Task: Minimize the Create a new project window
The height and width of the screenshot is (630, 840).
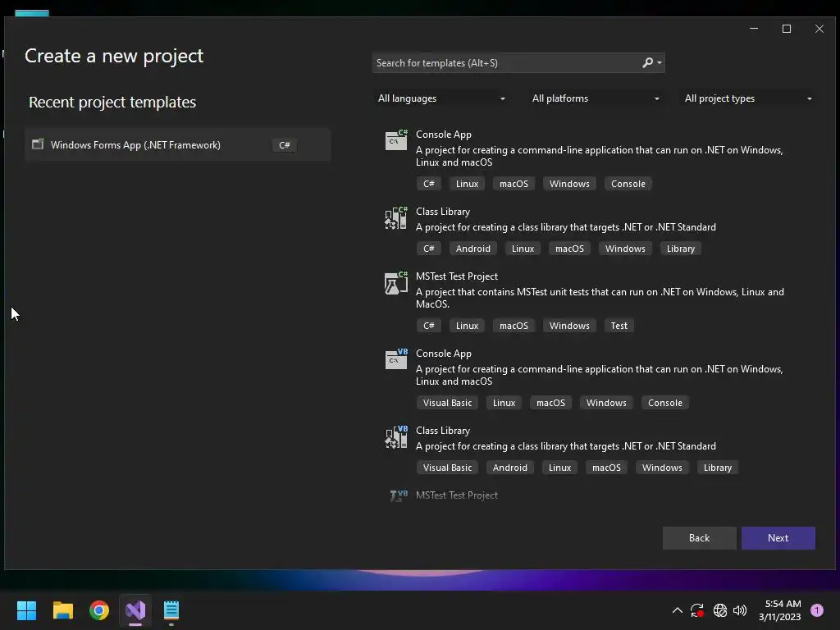Action: click(x=754, y=29)
